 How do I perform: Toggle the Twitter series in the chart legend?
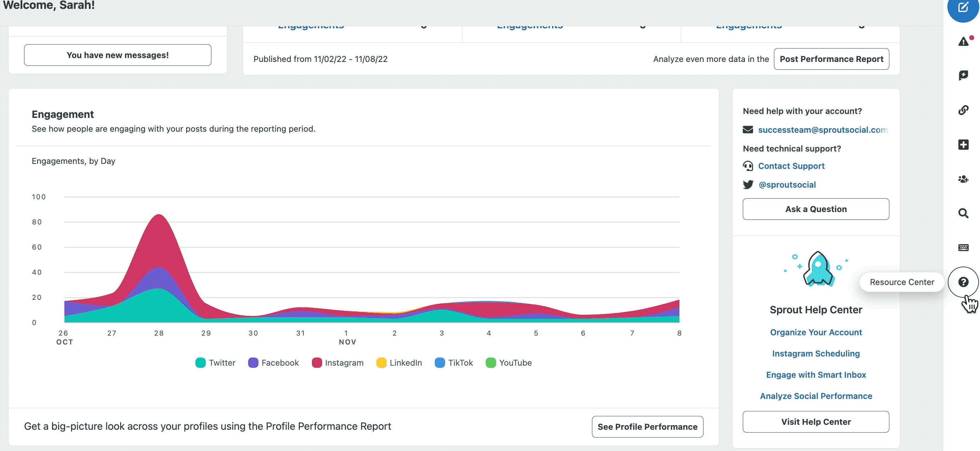coord(215,362)
